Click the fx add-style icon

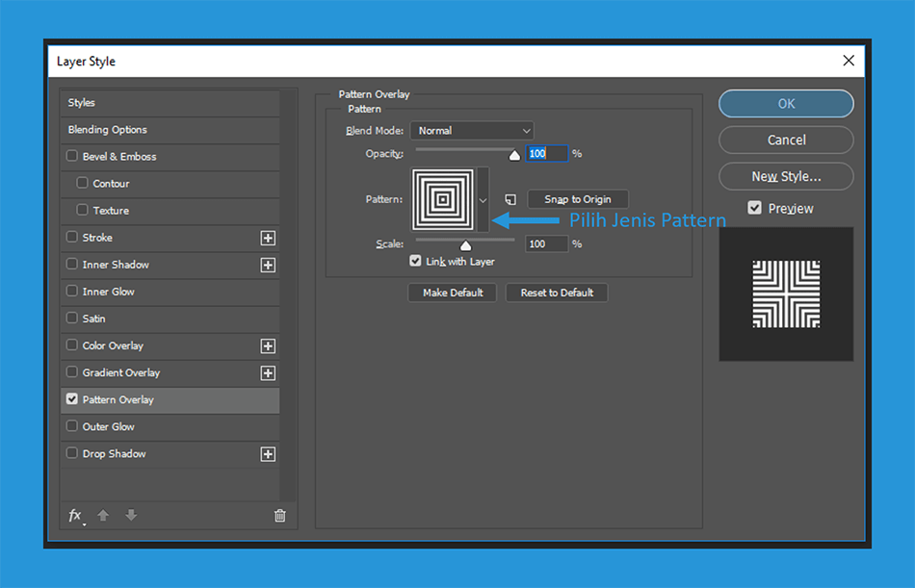pos(76,516)
